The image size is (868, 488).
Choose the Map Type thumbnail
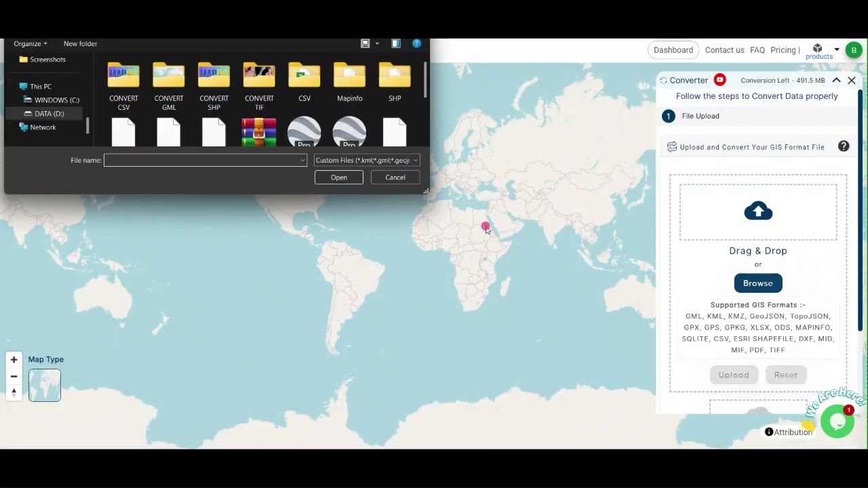click(45, 385)
